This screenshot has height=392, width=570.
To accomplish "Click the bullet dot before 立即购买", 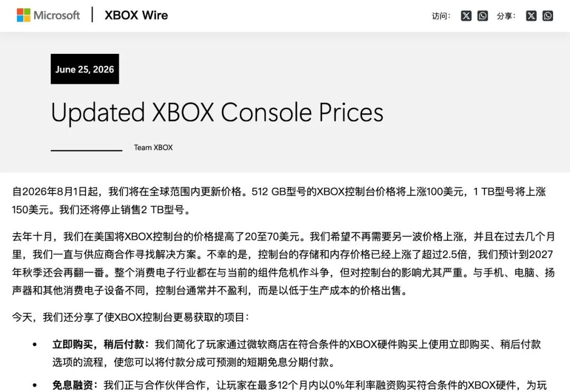I will point(34,345).
